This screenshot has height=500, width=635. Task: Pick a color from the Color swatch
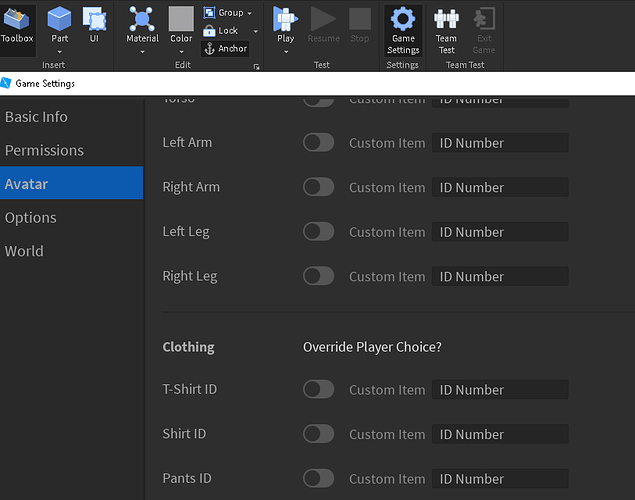tap(181, 20)
